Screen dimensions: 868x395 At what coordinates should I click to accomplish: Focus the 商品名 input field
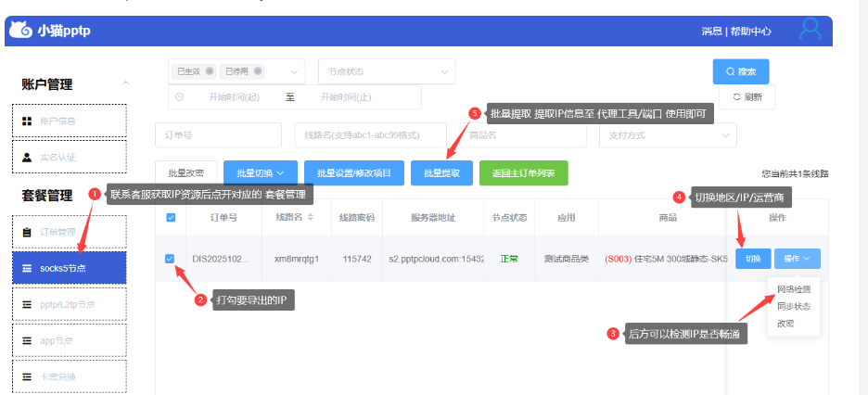point(523,135)
